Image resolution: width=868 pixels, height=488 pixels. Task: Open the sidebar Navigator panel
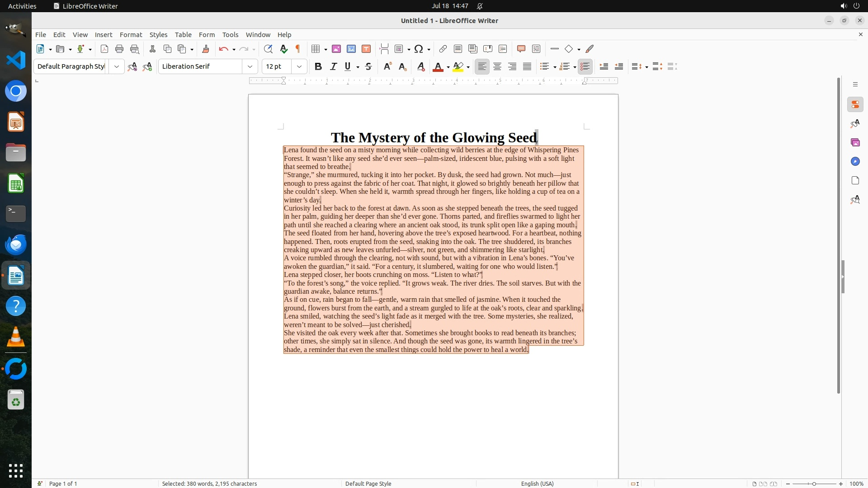pyautogui.click(x=855, y=161)
